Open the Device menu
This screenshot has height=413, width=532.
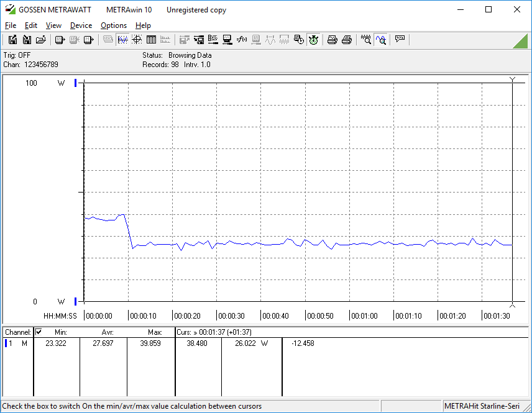point(81,25)
